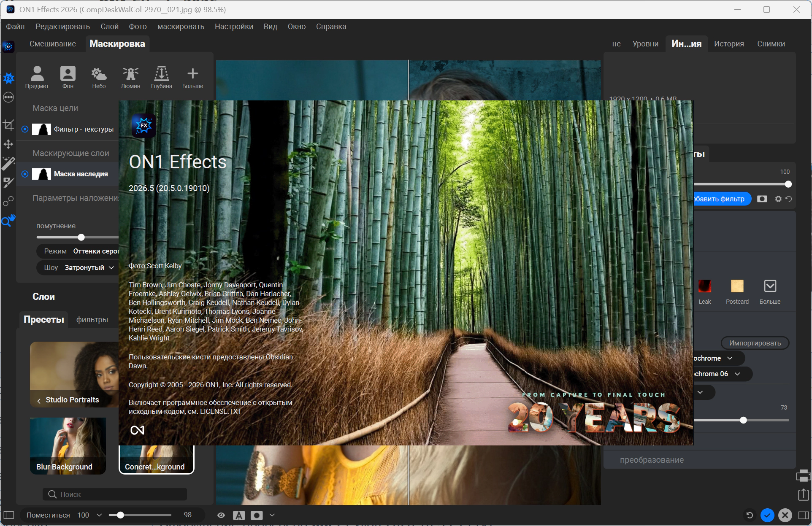
Task: Select the masking brush tool
Action: click(x=8, y=182)
